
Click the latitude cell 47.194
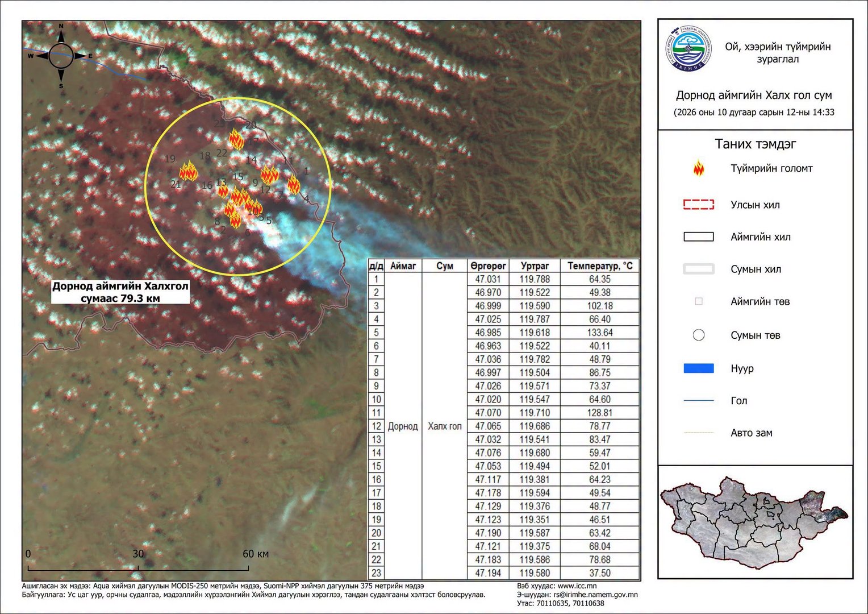pyautogui.click(x=488, y=573)
